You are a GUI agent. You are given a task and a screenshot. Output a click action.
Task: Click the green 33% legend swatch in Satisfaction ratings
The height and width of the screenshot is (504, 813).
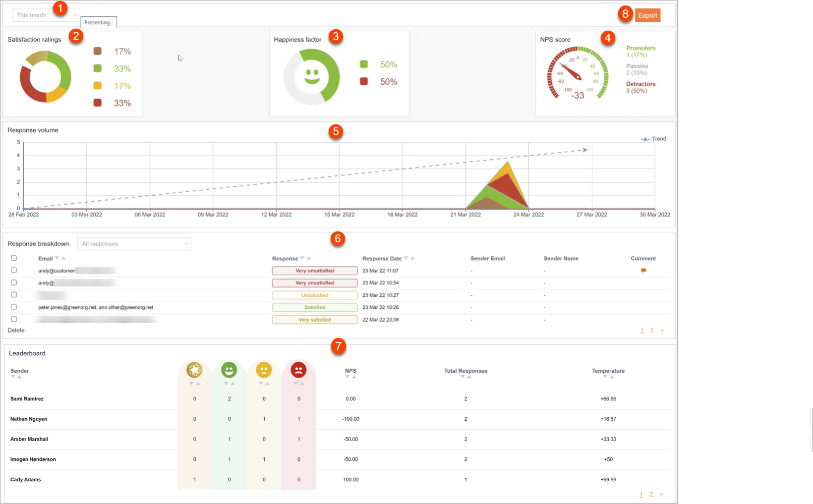97,68
